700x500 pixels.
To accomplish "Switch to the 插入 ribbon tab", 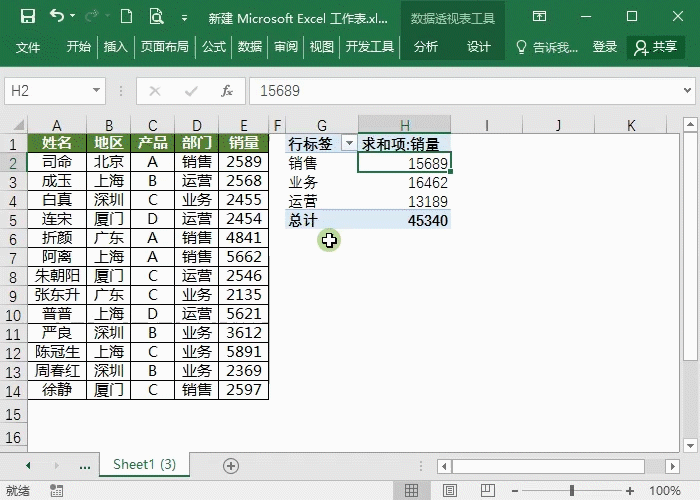I will [x=115, y=46].
